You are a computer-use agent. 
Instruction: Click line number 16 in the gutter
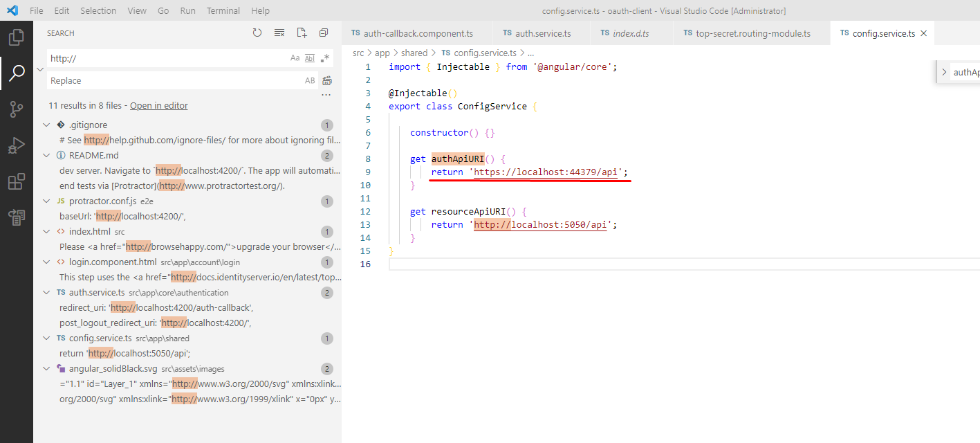click(x=366, y=264)
